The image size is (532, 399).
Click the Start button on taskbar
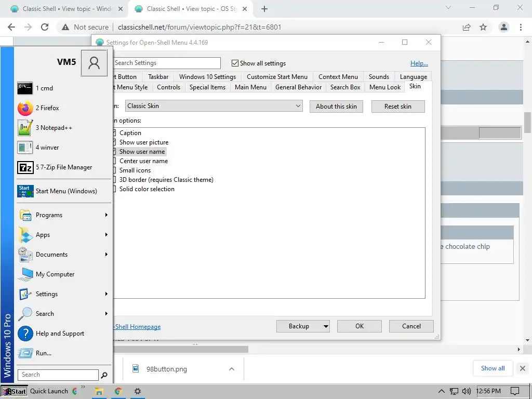14,391
